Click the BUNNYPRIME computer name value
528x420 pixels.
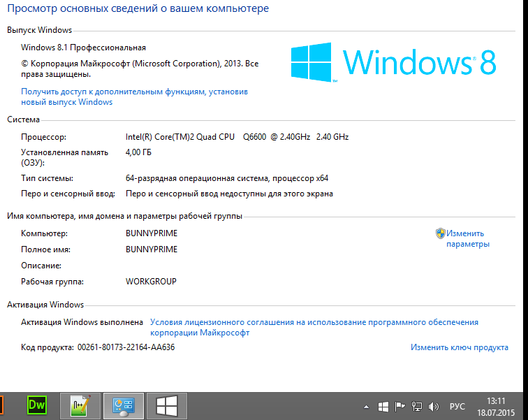(151, 233)
